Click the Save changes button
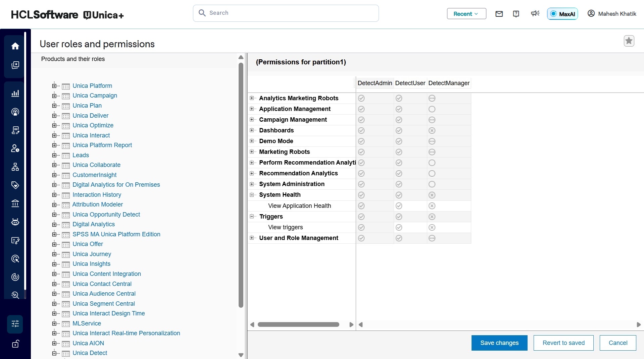This screenshot has width=644, height=359. point(499,343)
